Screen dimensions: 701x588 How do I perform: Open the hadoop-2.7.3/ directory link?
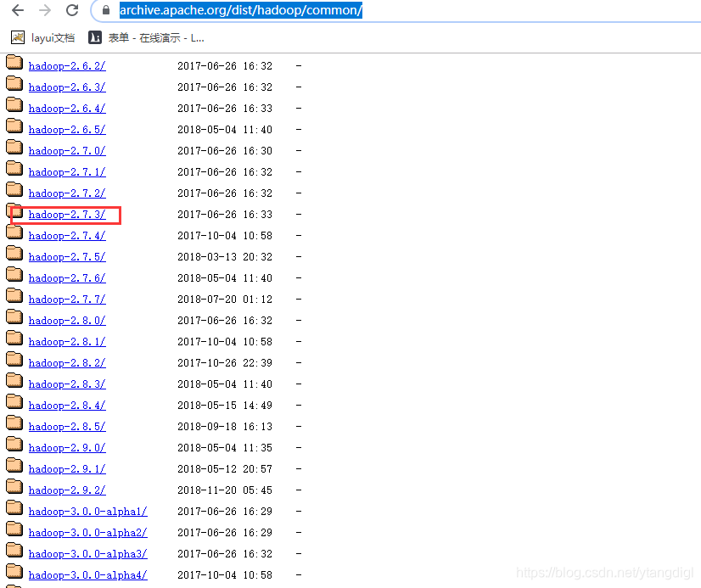pyautogui.click(x=67, y=215)
